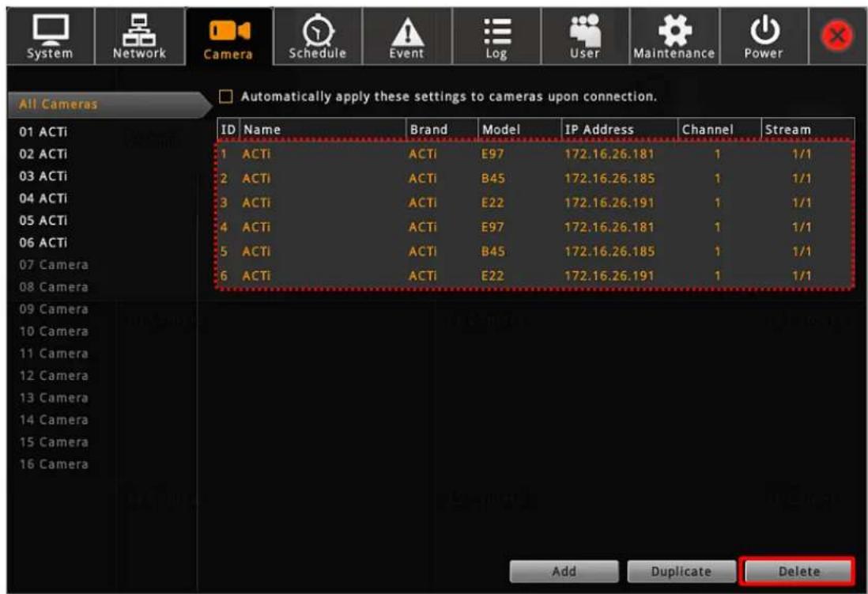Select 09 Camera in sidebar
Image resolution: width=868 pixels, height=594 pixels.
pos(54,309)
